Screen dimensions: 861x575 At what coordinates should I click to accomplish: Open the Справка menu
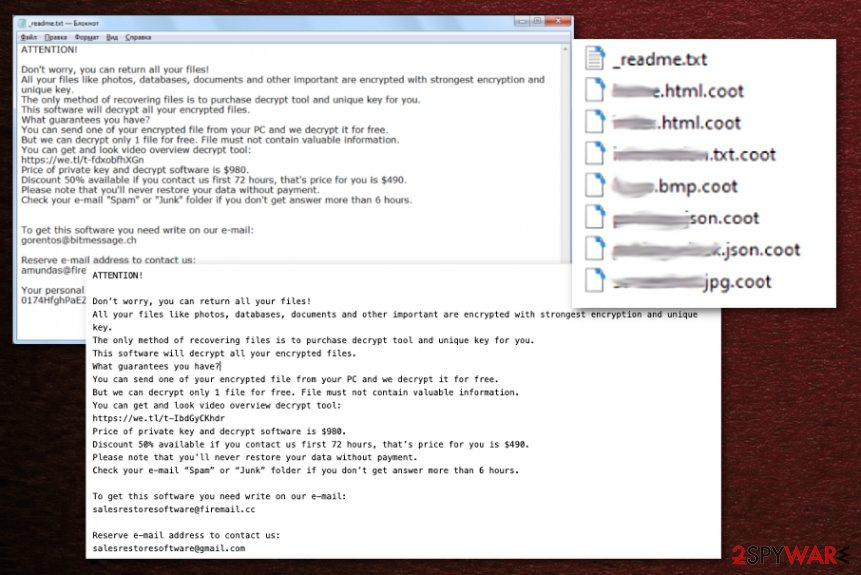coord(139,37)
